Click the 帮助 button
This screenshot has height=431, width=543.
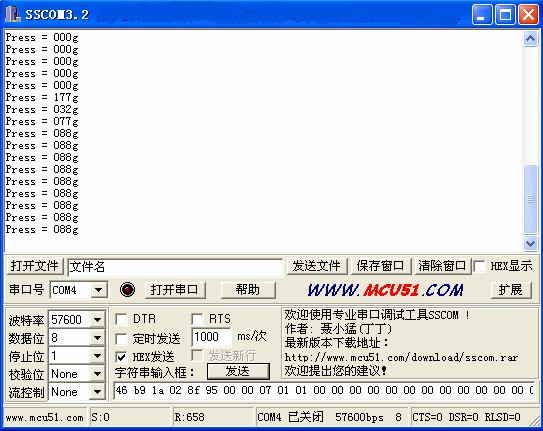(x=248, y=290)
